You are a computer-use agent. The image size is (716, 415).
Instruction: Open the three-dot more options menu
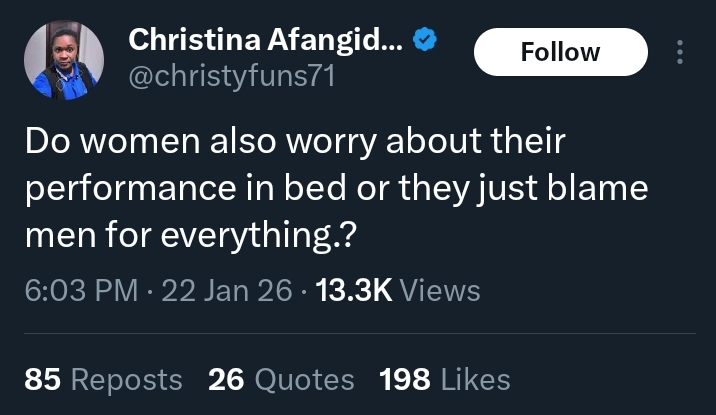(x=681, y=52)
